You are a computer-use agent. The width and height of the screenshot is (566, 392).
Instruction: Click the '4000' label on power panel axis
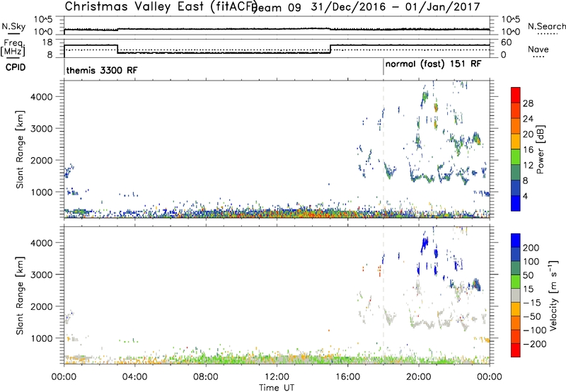tap(42, 97)
